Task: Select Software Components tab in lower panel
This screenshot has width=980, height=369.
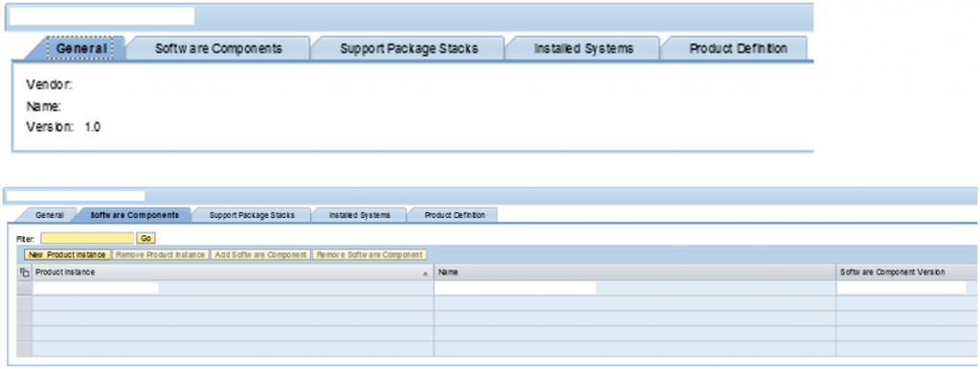Action: [x=135, y=215]
